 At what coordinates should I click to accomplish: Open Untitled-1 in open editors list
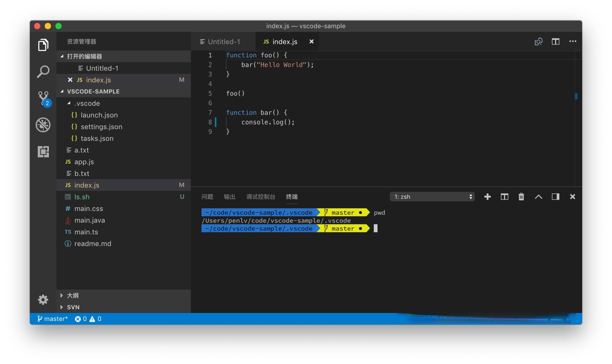(124, 68)
